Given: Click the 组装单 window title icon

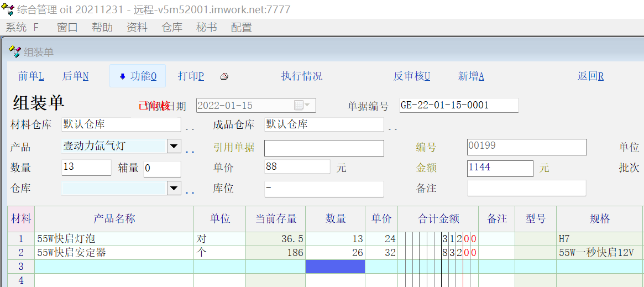Looking at the screenshot, I should point(15,52).
